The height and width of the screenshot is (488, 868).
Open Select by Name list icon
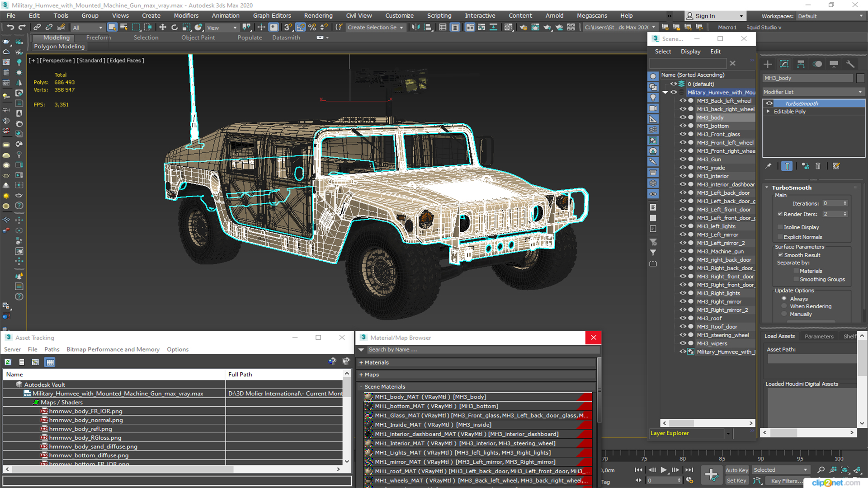point(124,27)
